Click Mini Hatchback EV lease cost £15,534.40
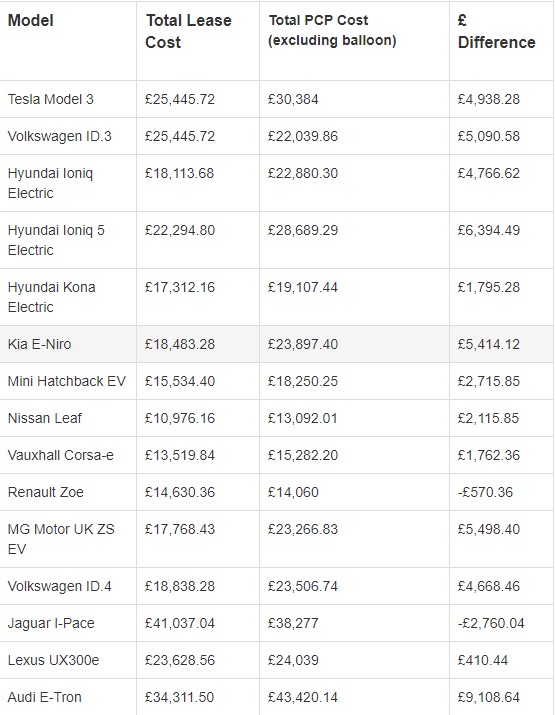Image resolution: width=555 pixels, height=715 pixels. (180, 381)
